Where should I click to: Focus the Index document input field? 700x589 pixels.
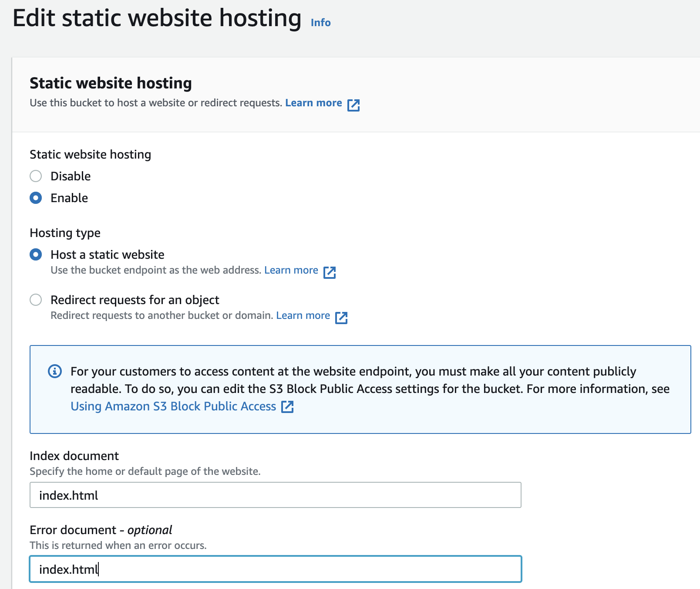[276, 495]
